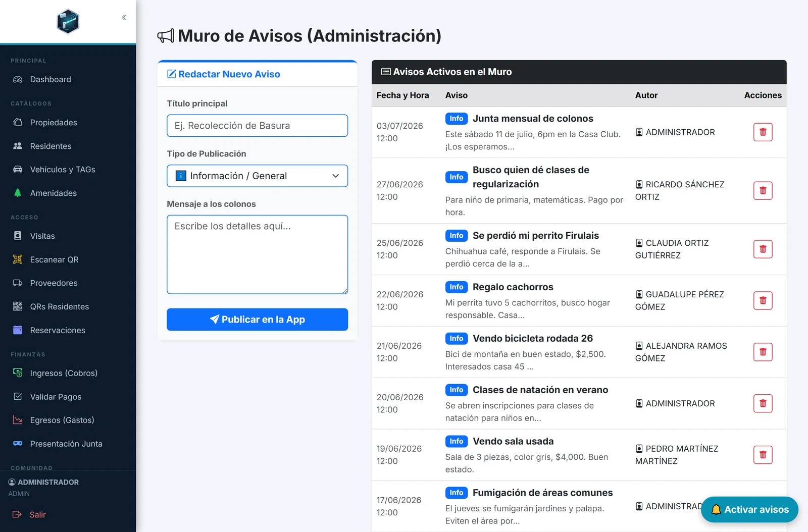The height and width of the screenshot is (532, 808).
Task: Click the Info badge beside 'Regalo cachorros'
Action: [x=456, y=287]
